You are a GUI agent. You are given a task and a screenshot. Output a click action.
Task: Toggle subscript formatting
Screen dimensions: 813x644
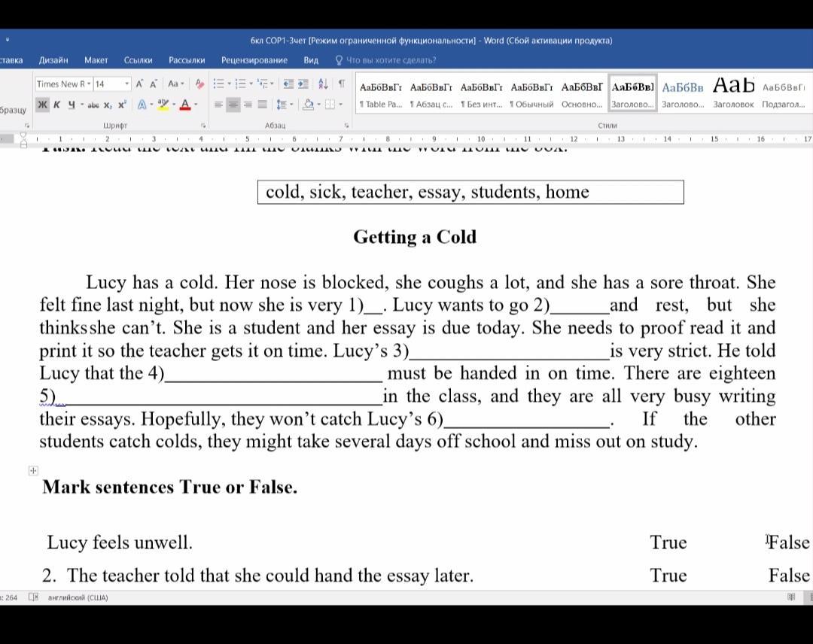[108, 105]
